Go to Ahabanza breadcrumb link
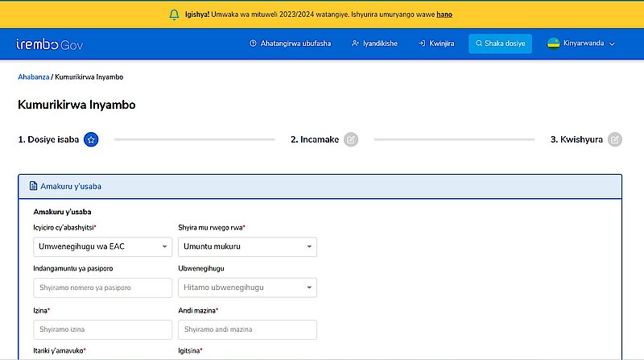 (33, 77)
